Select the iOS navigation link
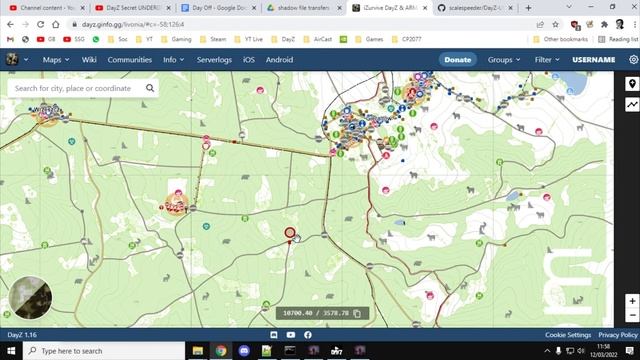This screenshot has width=640, height=360. pos(249,60)
